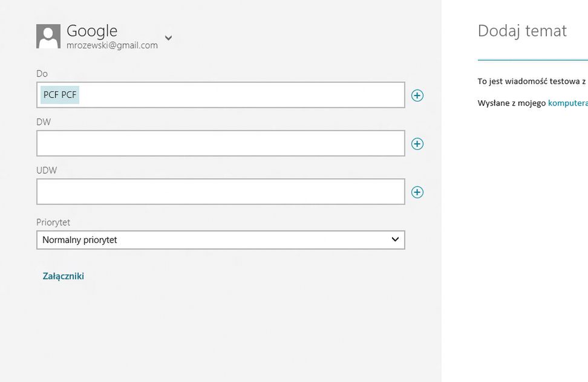Focus the Do recipients field

[242, 95]
